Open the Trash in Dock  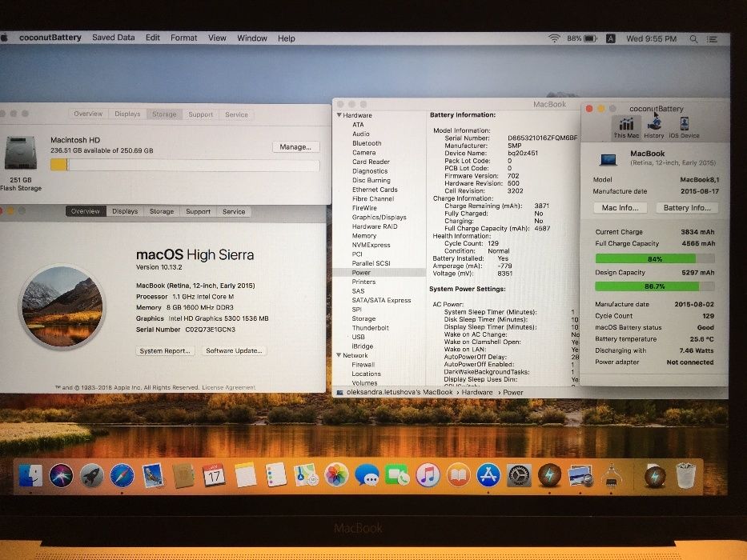pos(685,475)
